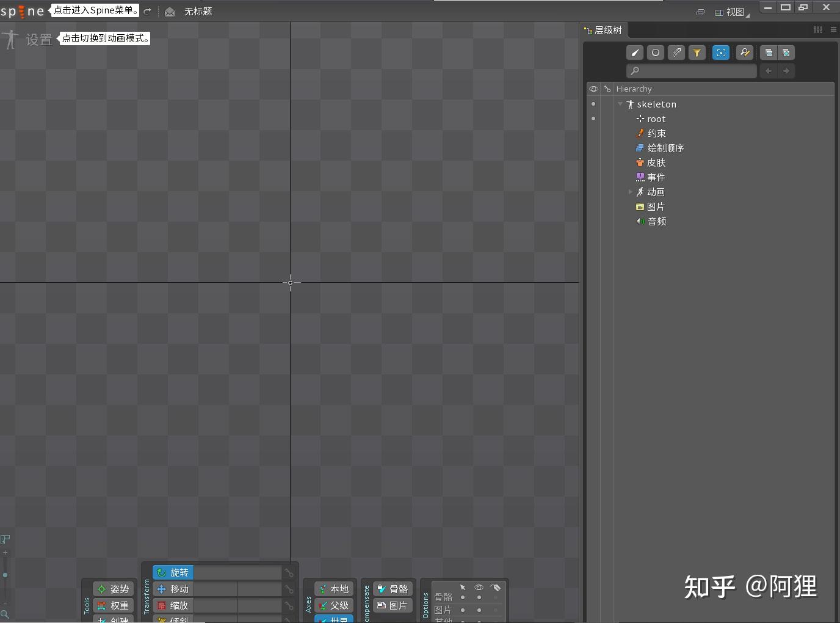The width and height of the screenshot is (840, 623).
Task: Select the Translate tool (移动)
Action: click(173, 589)
